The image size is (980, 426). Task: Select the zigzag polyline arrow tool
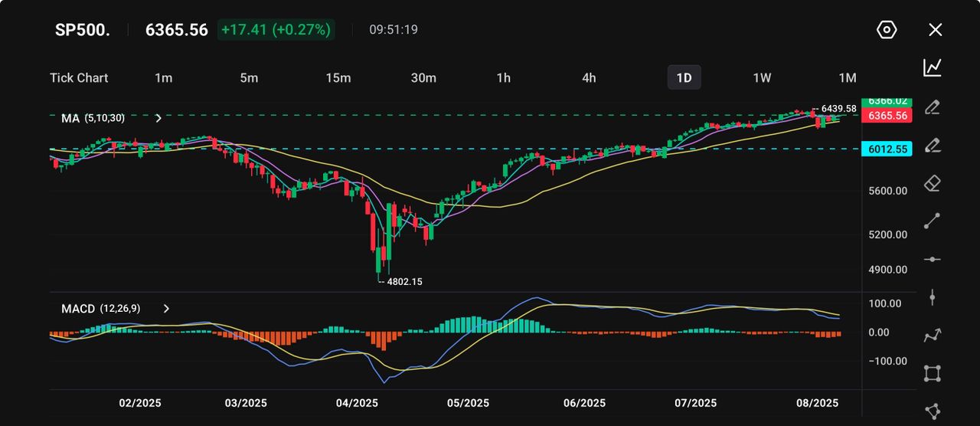click(x=932, y=335)
